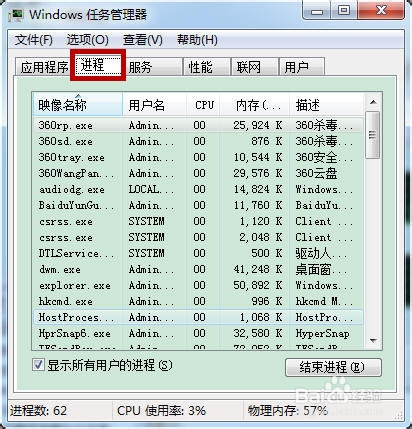
Task: Open the 选项(O) menu
Action: [87, 40]
